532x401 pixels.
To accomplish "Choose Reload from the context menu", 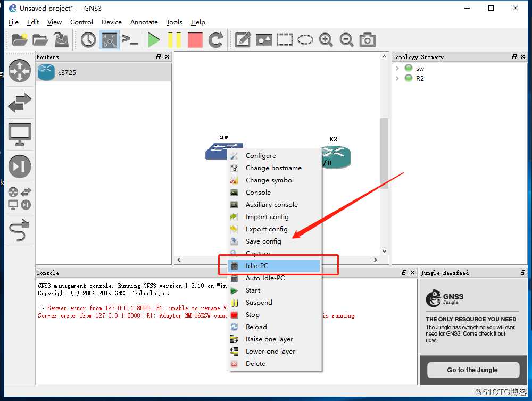I will tap(274, 327).
